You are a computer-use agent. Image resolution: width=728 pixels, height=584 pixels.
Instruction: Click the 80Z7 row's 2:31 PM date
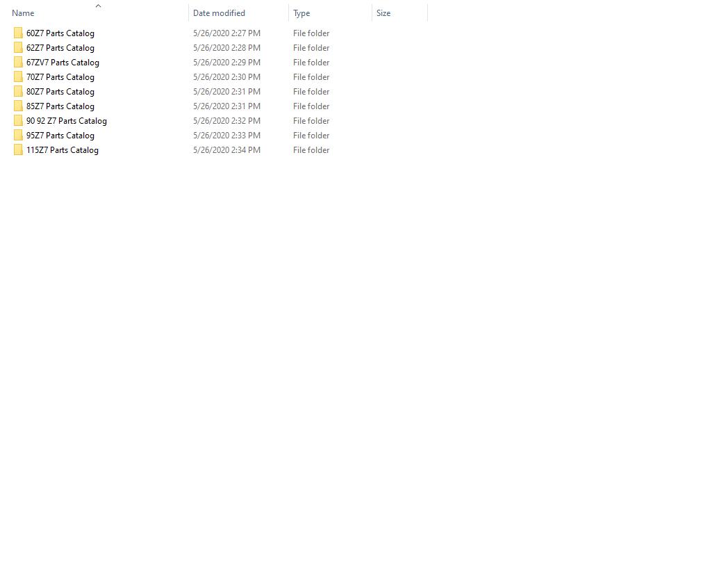(x=226, y=92)
